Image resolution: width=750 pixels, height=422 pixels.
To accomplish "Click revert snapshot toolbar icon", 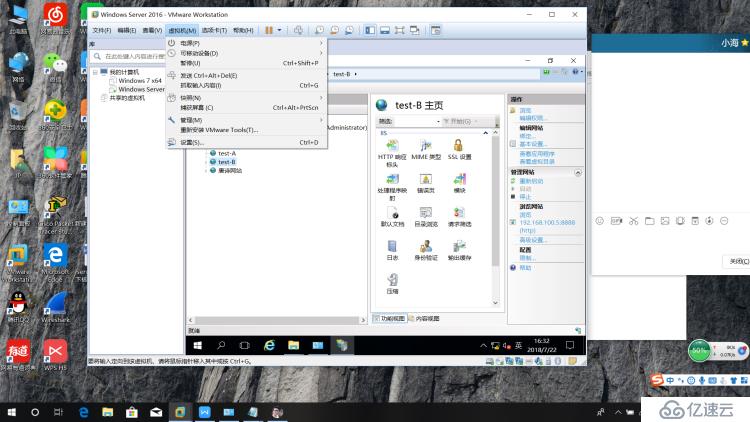I will [x=334, y=30].
